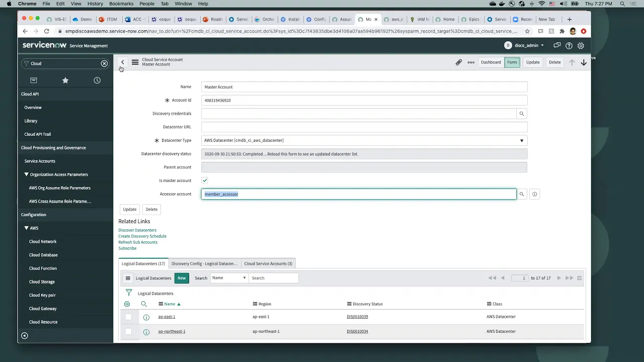Viewport: 644px width, 362px height.
Task: Click the Update button below Accessor account
Action: [129, 209]
